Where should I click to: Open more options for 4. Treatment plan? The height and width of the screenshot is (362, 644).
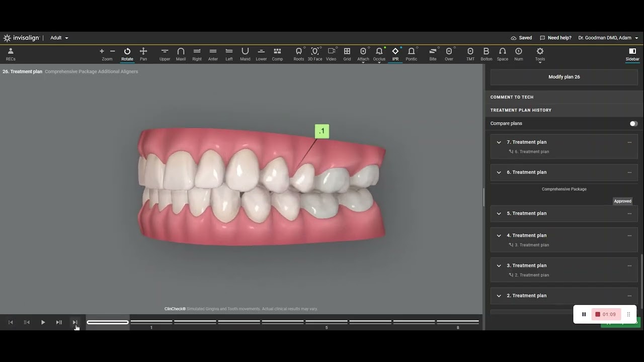(629, 235)
